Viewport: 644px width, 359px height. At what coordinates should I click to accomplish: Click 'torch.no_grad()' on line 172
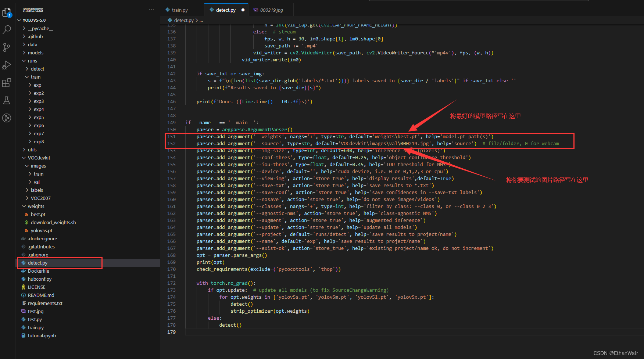click(x=232, y=283)
